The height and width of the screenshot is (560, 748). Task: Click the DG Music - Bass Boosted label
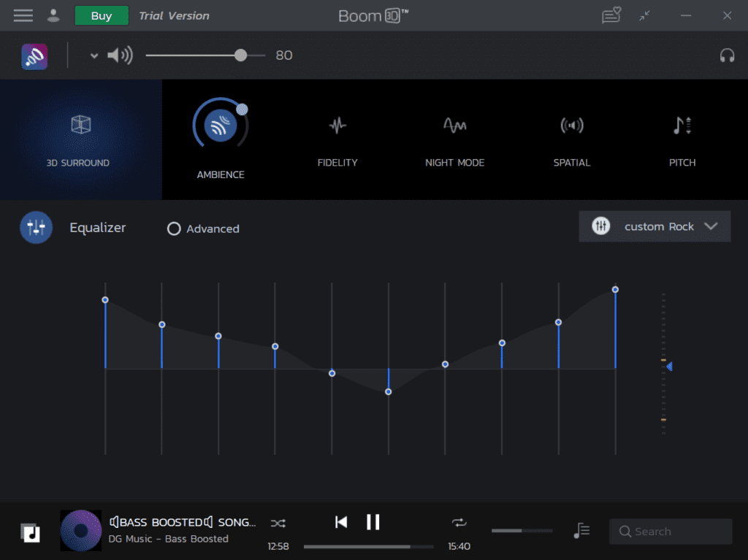click(x=169, y=539)
